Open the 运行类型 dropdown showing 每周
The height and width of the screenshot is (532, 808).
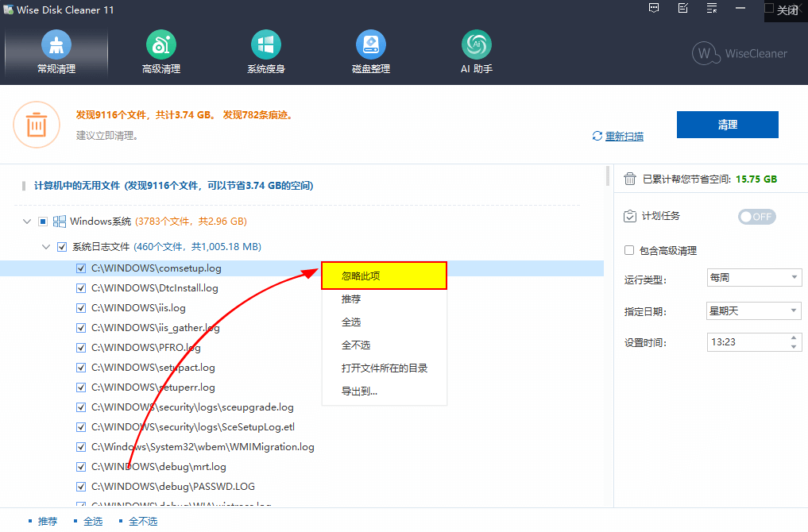tap(754, 278)
